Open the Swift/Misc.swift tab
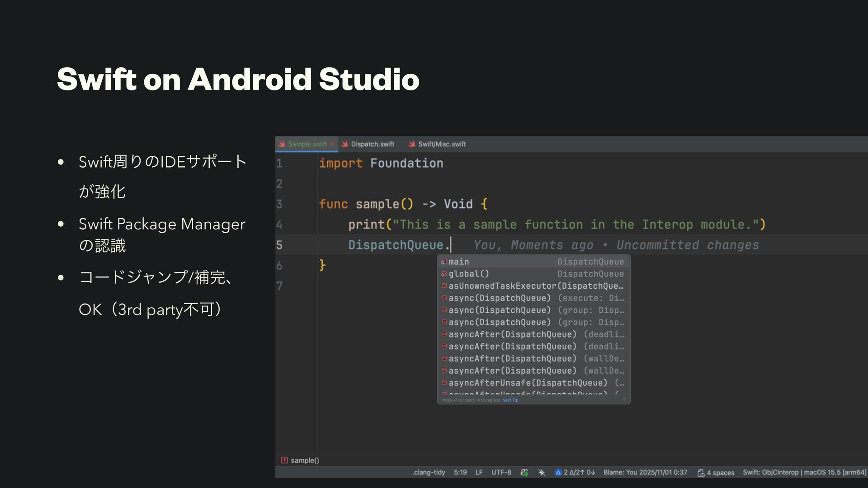Viewport: 868px width, 488px height. [441, 144]
